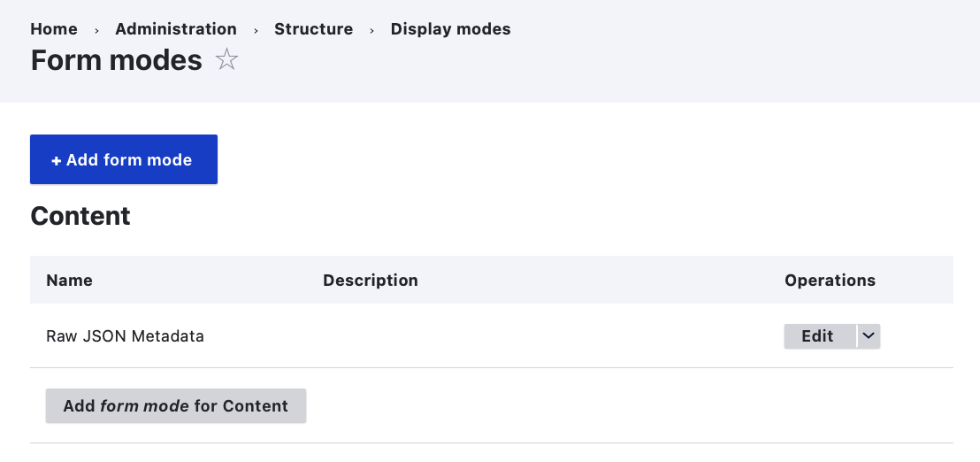980x462 pixels.
Task: Go to the Home breadcrumb link
Action: [54, 29]
